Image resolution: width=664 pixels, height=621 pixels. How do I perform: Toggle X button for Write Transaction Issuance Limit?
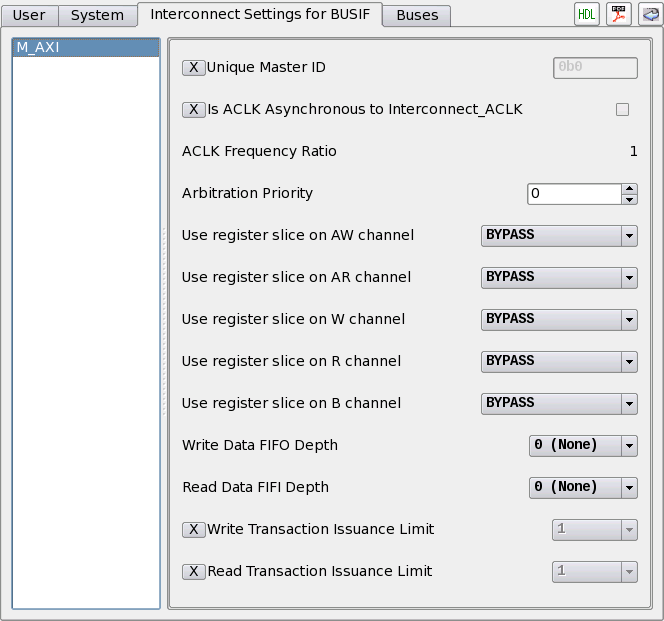(194, 529)
